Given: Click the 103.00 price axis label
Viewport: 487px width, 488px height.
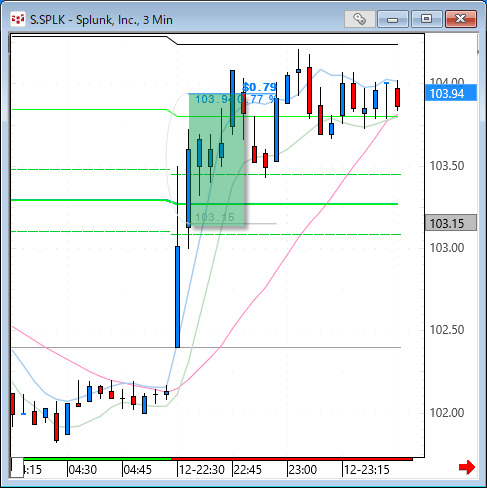Looking at the screenshot, I should (x=447, y=248).
